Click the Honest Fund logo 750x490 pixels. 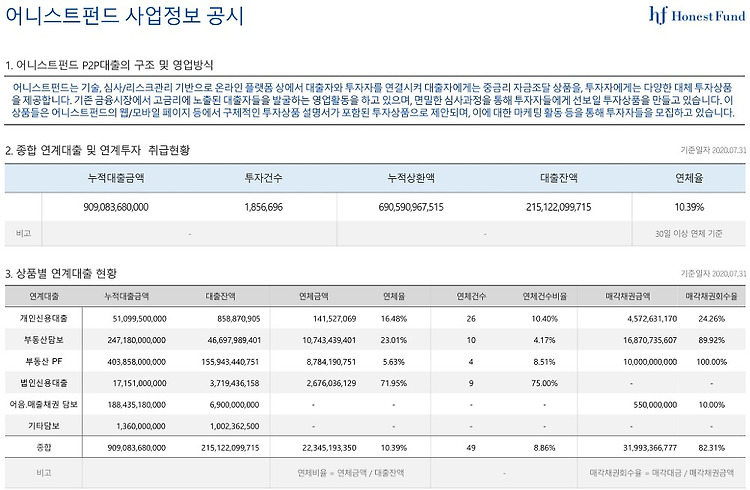(697, 15)
